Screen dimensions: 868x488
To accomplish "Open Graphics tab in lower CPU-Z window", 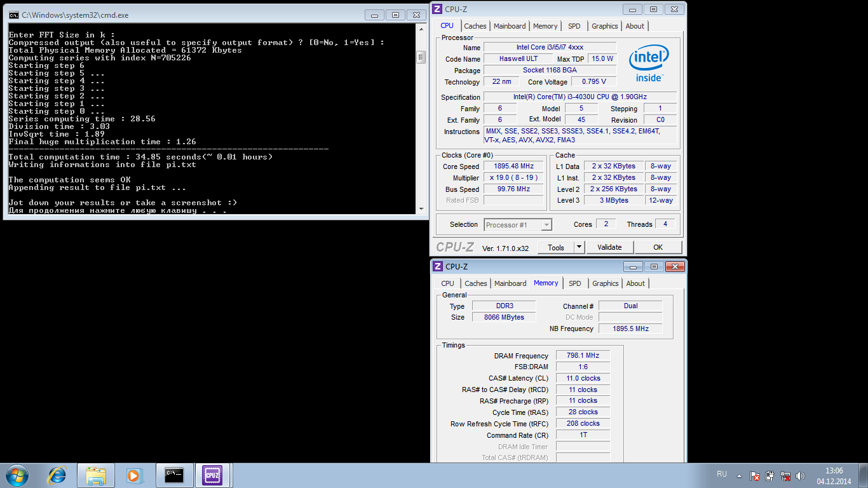I will click(606, 283).
